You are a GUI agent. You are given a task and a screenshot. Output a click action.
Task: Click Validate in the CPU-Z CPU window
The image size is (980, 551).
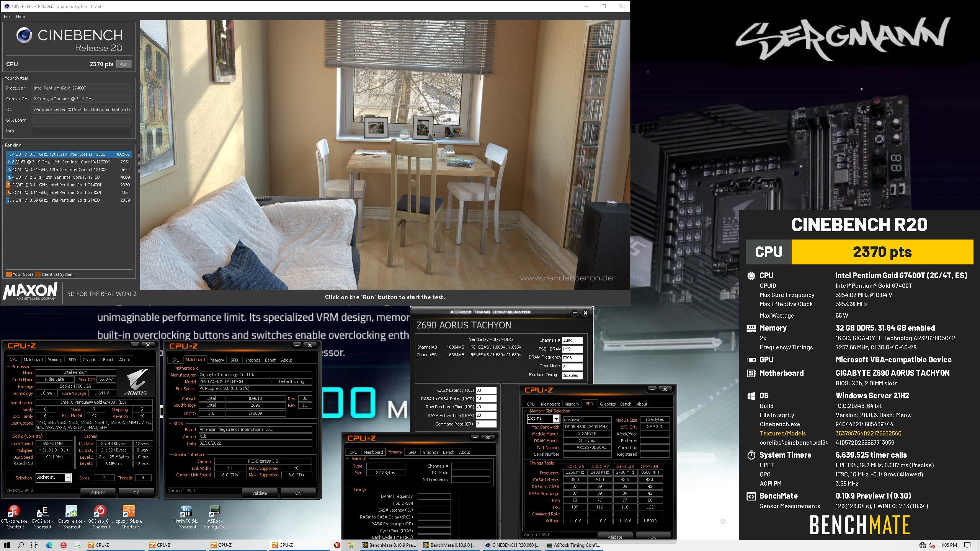pos(98,493)
